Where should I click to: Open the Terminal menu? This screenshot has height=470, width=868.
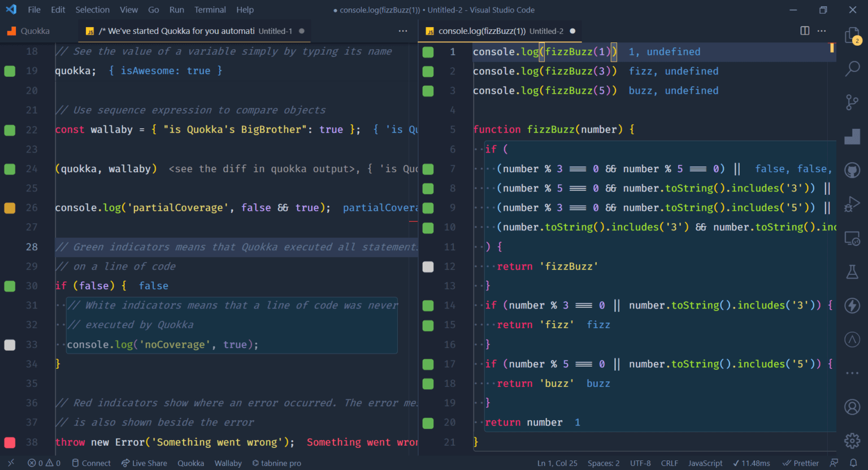click(x=210, y=9)
